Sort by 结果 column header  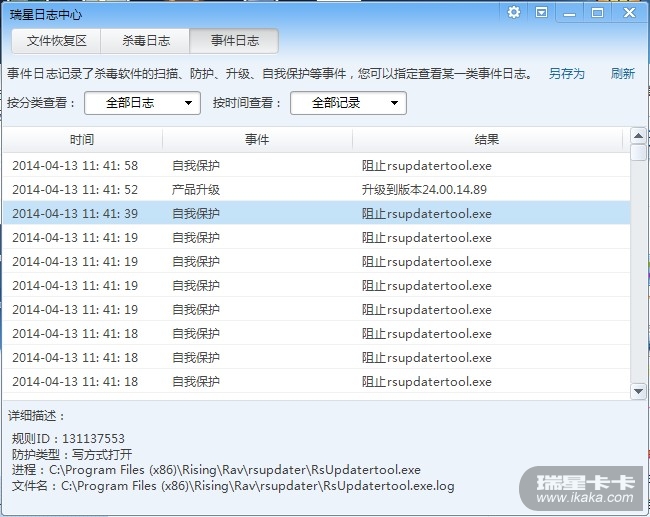(x=487, y=139)
